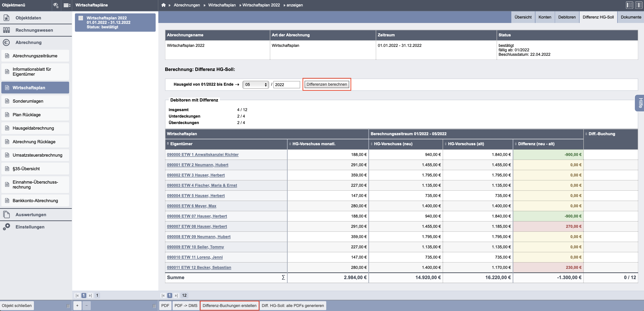
Task: Click Wirtschaftsplan 2022 in the breadcrumb
Action: click(261, 5)
